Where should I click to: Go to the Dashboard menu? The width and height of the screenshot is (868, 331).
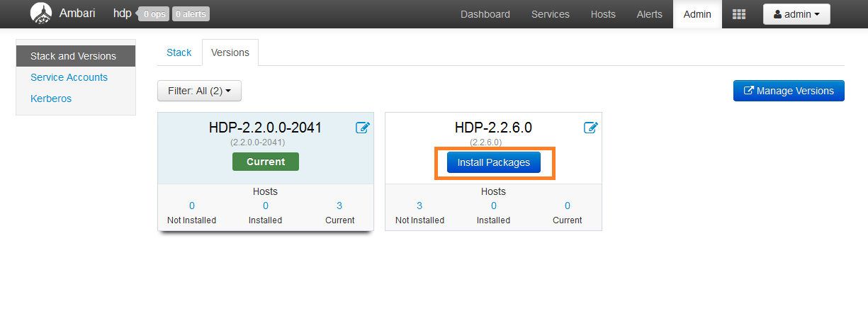485,14
